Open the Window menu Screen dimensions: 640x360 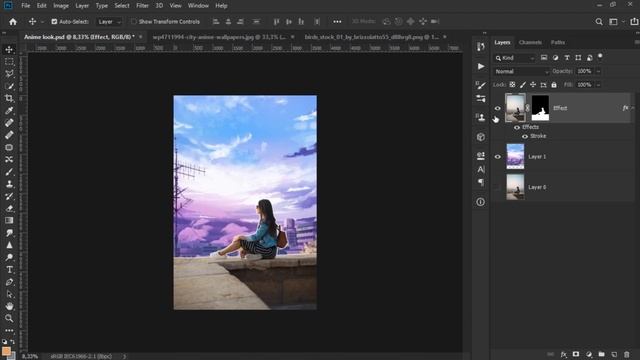click(198, 6)
